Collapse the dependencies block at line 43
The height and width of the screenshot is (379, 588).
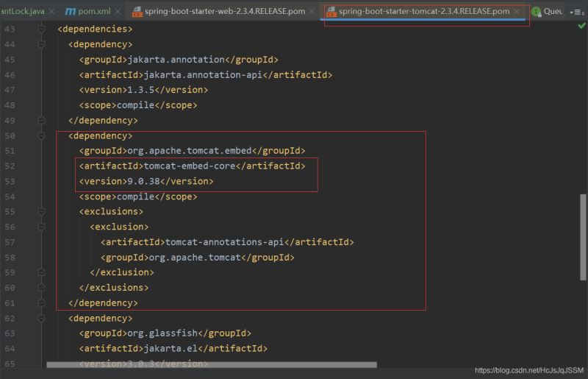point(42,29)
